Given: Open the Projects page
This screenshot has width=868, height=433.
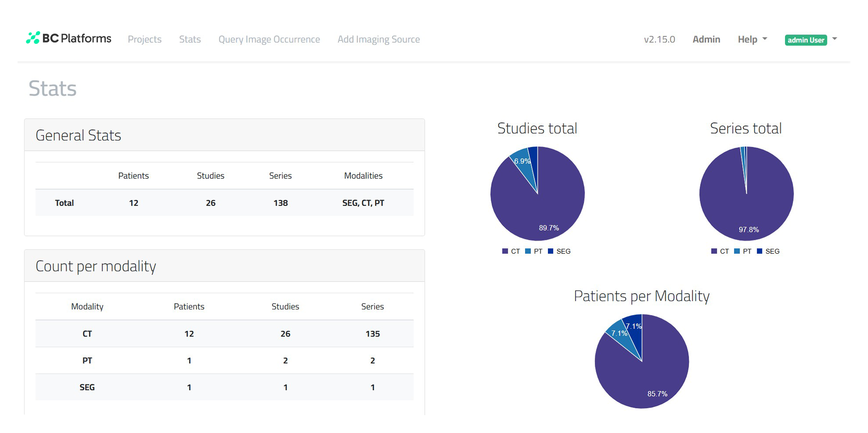Looking at the screenshot, I should (x=145, y=39).
